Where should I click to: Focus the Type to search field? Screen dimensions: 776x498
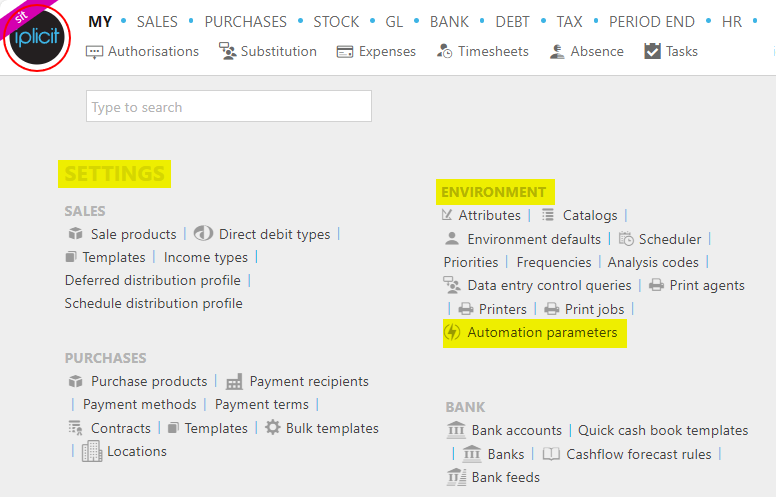tap(229, 106)
